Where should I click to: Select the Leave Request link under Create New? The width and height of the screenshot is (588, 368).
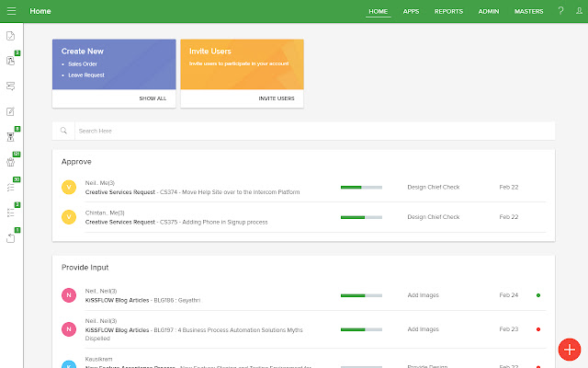point(86,75)
